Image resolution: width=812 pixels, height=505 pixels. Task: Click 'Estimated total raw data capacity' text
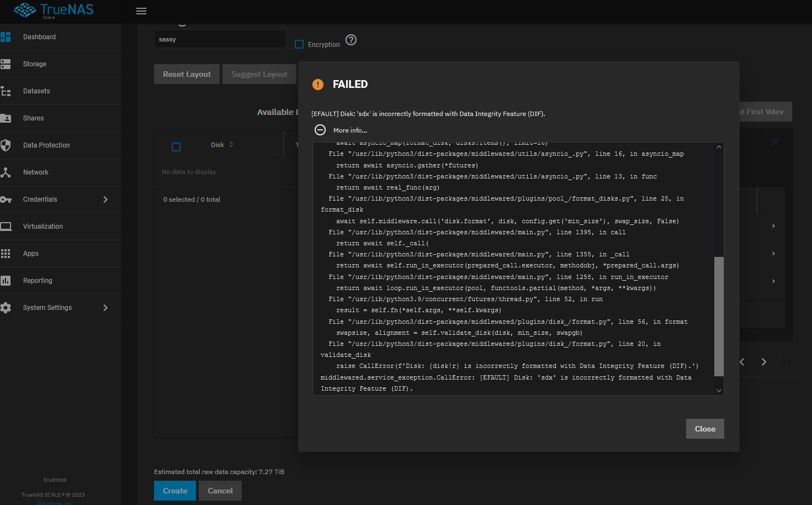point(219,472)
